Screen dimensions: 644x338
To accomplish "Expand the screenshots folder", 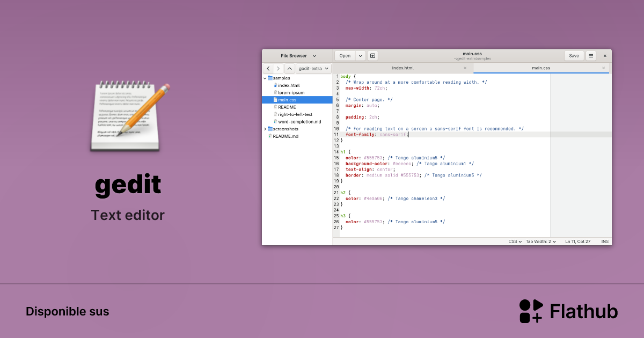I will pyautogui.click(x=264, y=129).
